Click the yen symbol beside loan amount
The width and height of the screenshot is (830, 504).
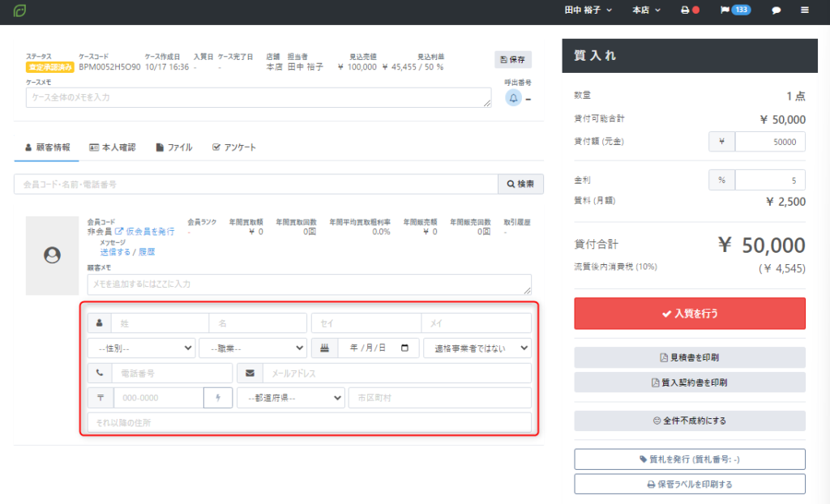tap(721, 141)
